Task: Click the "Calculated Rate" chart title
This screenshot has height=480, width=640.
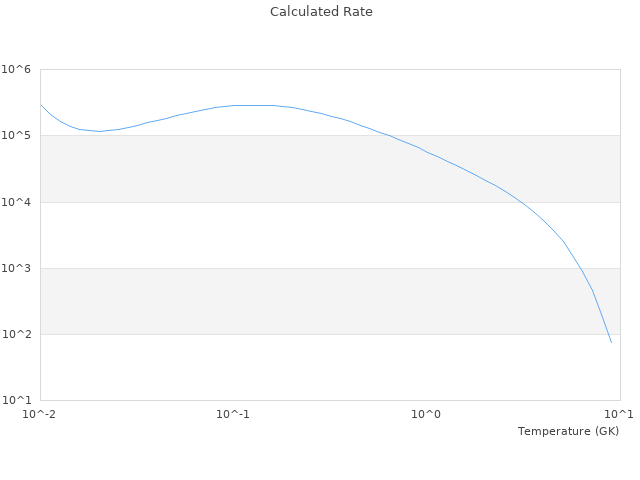Action: 320,12
